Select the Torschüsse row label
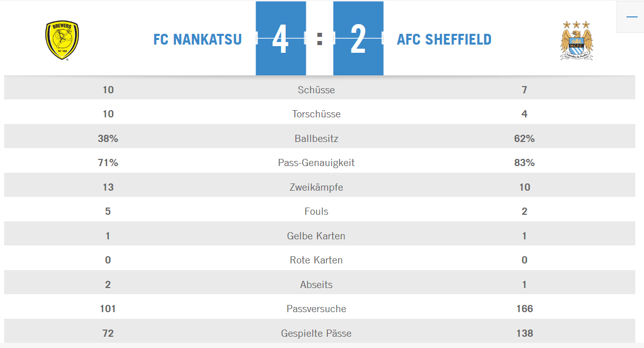 click(x=316, y=114)
